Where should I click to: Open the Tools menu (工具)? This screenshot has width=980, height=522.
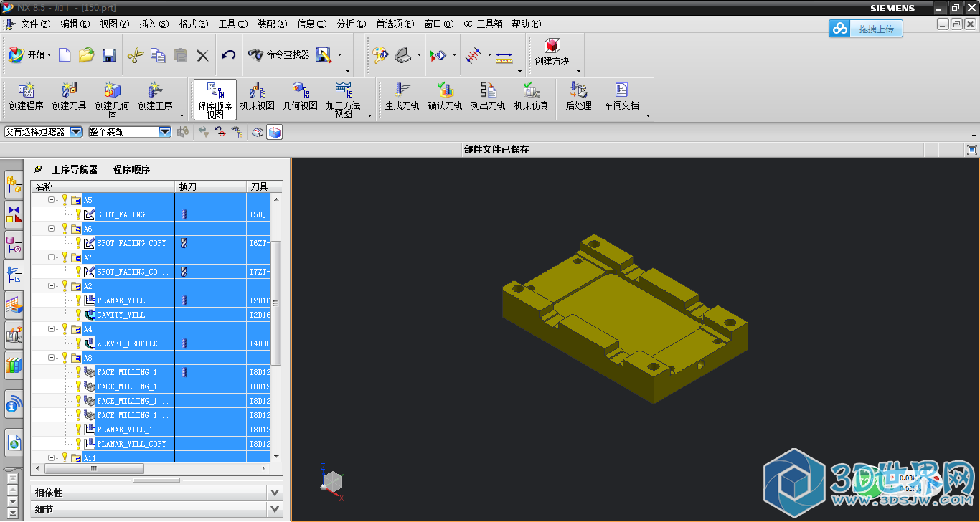pos(233,24)
